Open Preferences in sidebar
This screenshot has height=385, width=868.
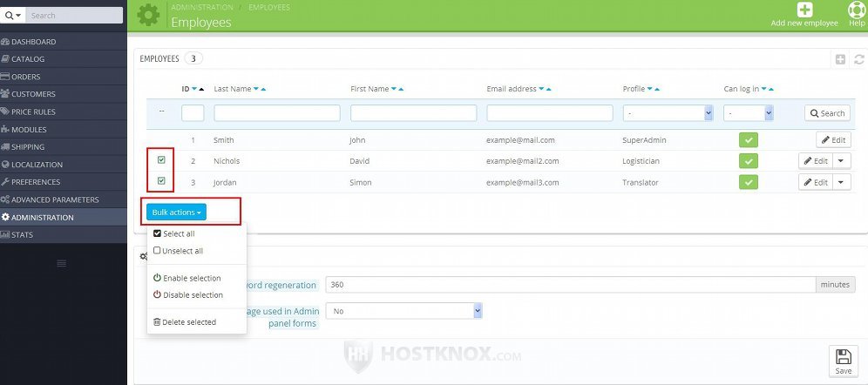[x=64, y=181]
